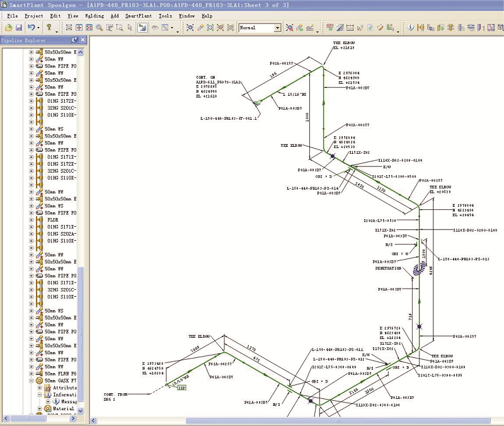Close the Pipeline Explorer panel
504x426 pixels.
[83, 40]
